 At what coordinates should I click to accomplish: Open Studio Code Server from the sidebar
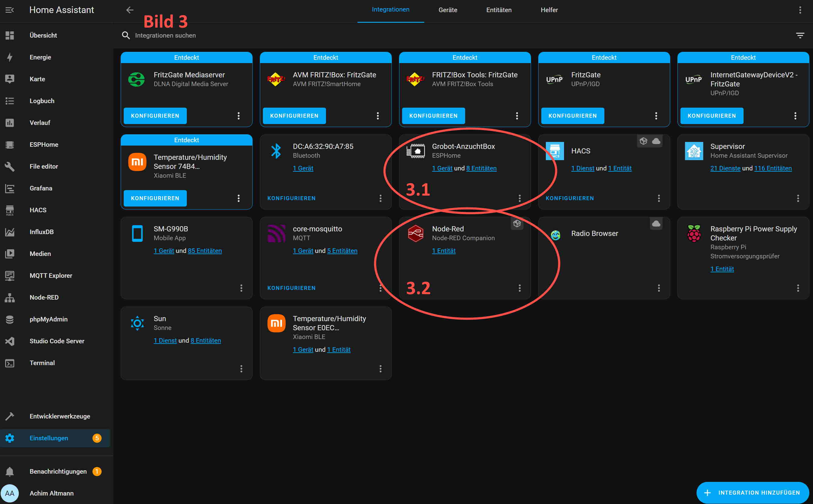click(57, 341)
